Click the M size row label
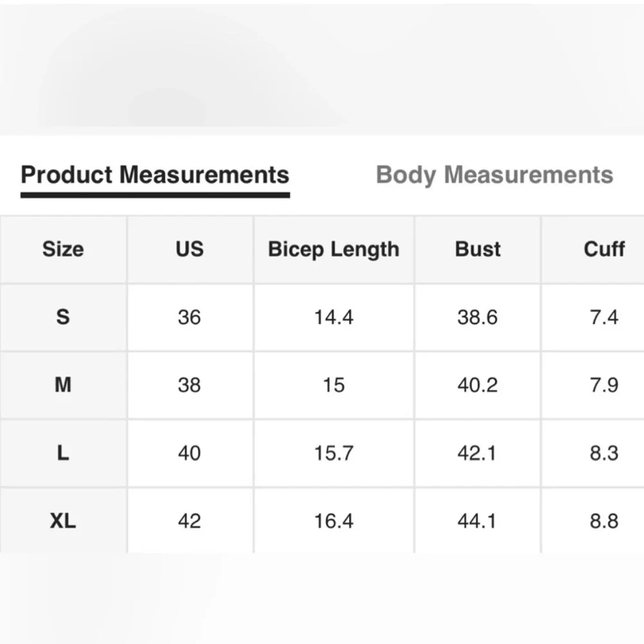 pyautogui.click(x=63, y=385)
